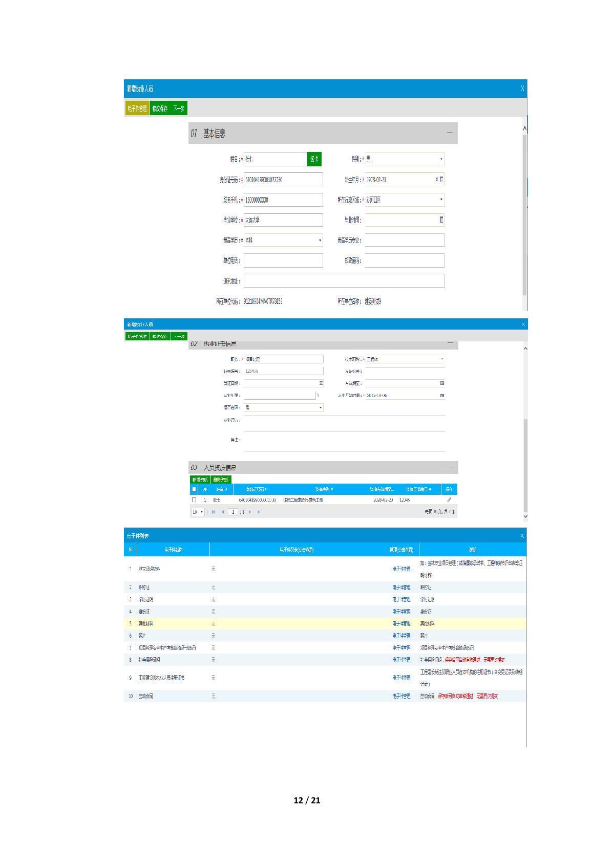The height and width of the screenshot is (868, 614).
Task: Click 电子件管理 in the second dialog toolbar
Action: point(137,336)
